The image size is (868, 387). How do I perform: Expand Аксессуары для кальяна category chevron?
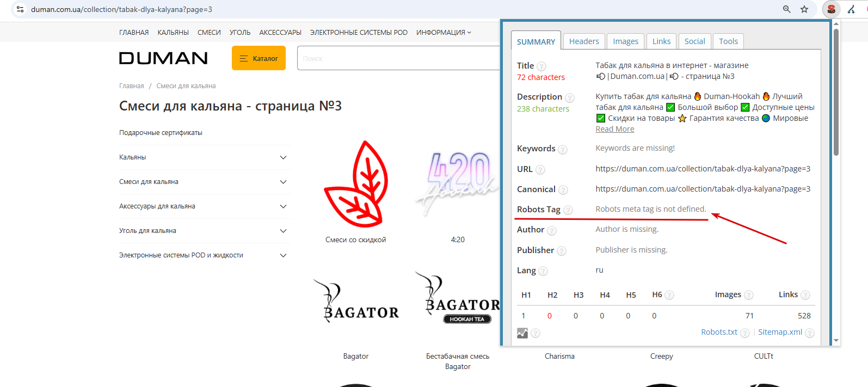click(x=283, y=206)
